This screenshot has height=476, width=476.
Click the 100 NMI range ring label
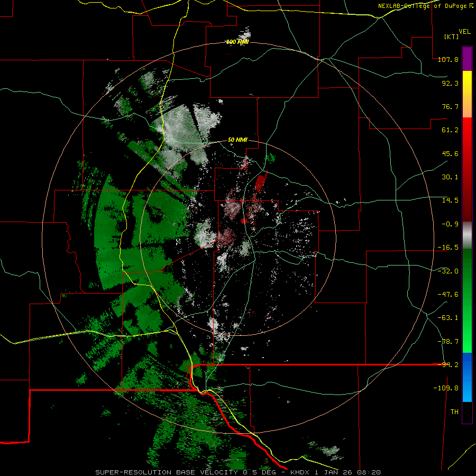coord(237,42)
